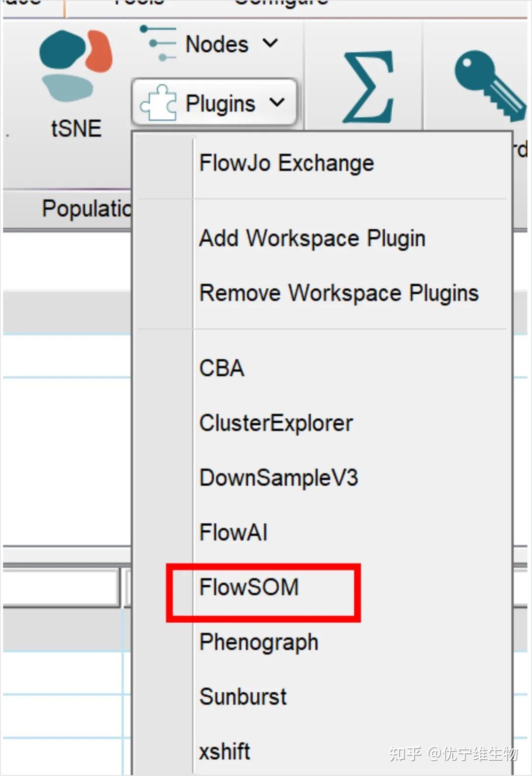Expand the Nodes dropdown arrow
The height and width of the screenshot is (776, 532).
pyautogui.click(x=270, y=43)
